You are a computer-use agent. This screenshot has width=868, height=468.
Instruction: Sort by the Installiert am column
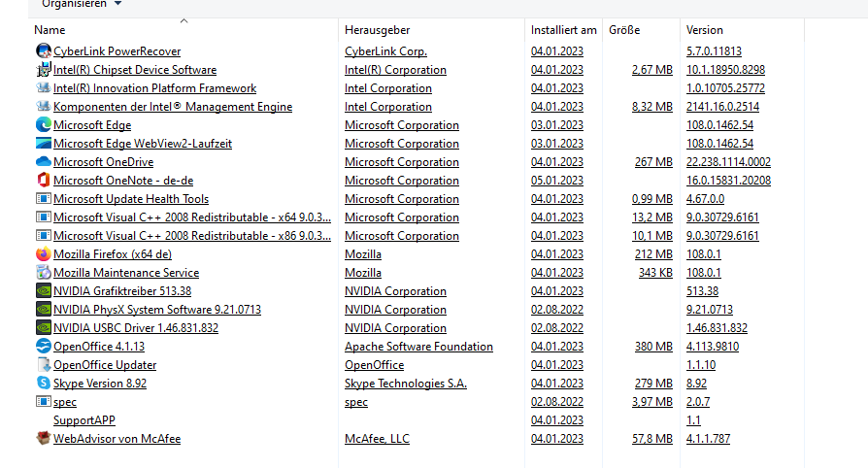pos(563,30)
